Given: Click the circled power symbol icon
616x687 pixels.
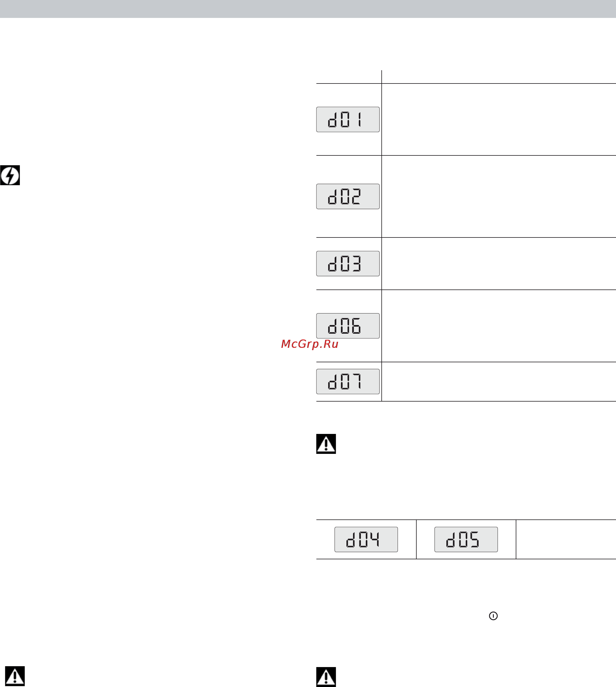Looking at the screenshot, I should pos(493,616).
